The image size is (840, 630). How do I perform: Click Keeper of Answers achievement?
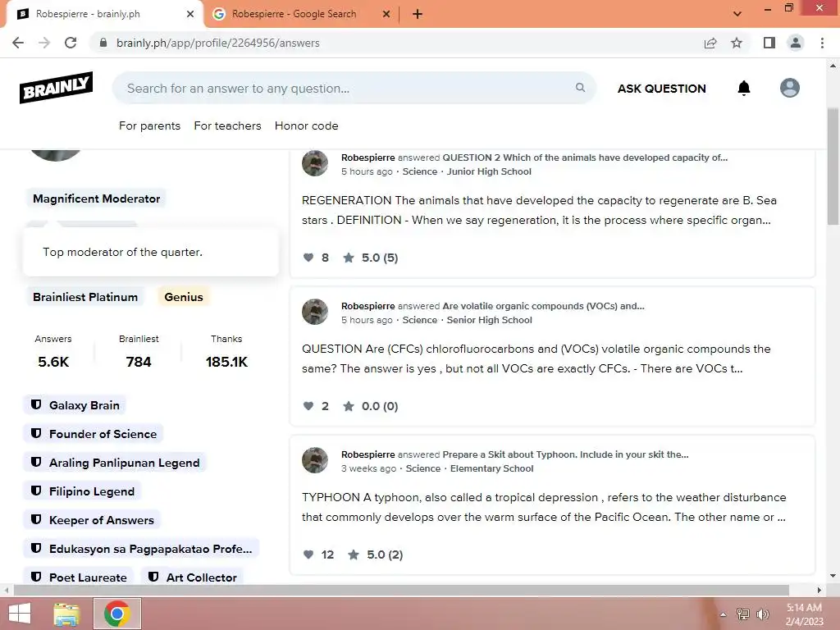(x=92, y=520)
